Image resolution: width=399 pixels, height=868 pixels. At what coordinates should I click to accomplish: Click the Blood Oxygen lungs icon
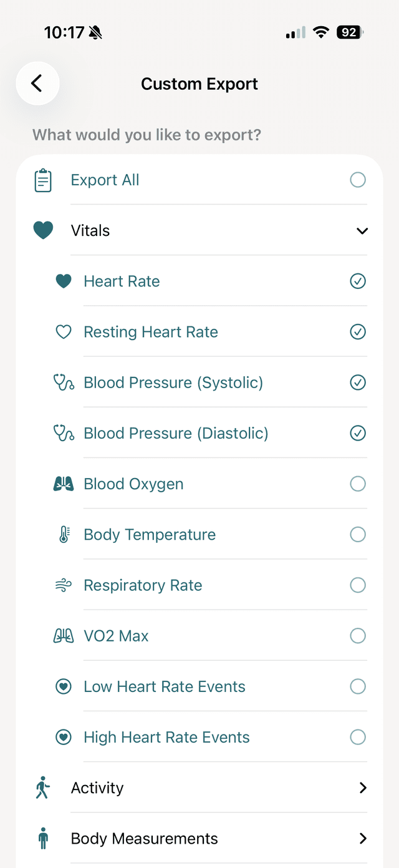(63, 484)
